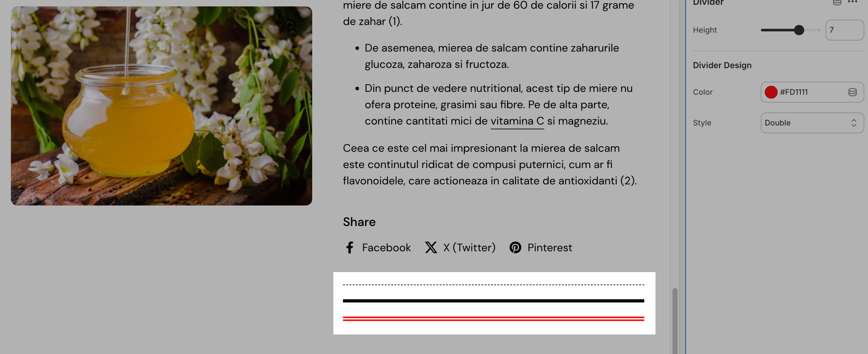Connect dynamic source icon beside Divider heading
This screenshot has width=868, height=354.
click(x=837, y=2)
